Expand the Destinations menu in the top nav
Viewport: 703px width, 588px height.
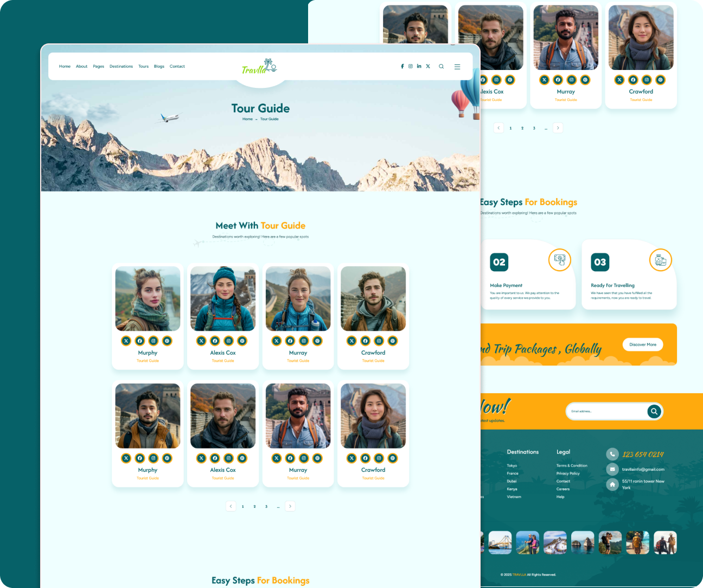[121, 67]
